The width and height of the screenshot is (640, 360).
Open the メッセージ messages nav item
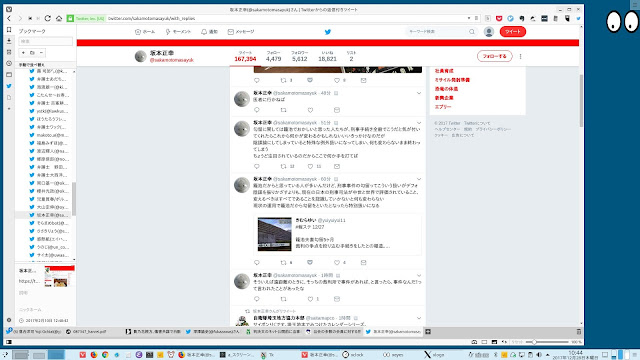click(x=241, y=32)
